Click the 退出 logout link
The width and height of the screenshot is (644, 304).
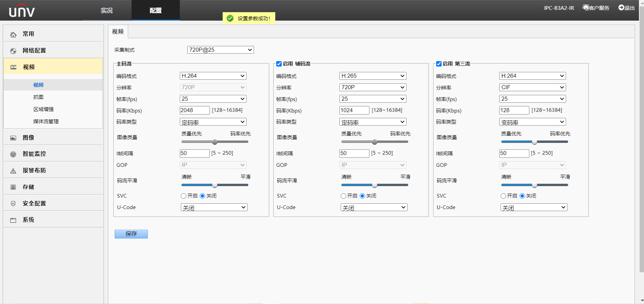point(629,8)
